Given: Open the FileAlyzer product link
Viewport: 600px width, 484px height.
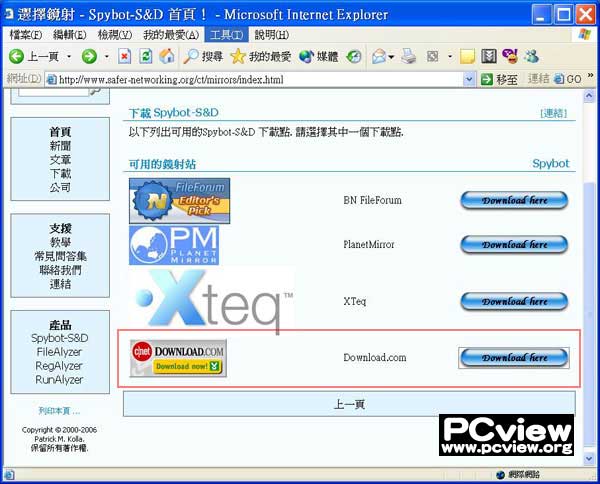Looking at the screenshot, I should point(59,352).
